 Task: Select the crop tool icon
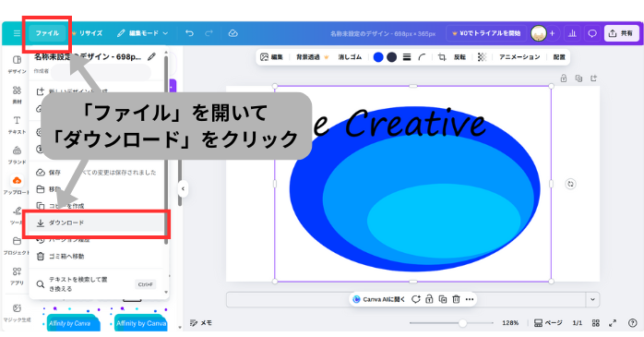442,57
